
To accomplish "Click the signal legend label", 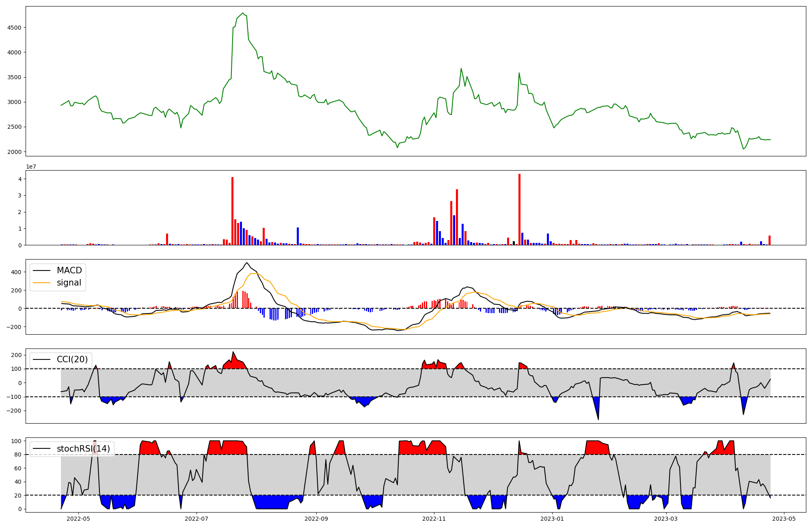I will point(69,283).
